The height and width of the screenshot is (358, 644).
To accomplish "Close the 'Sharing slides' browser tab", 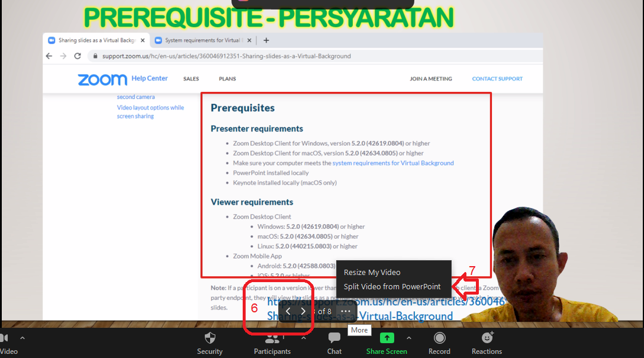I will point(143,40).
